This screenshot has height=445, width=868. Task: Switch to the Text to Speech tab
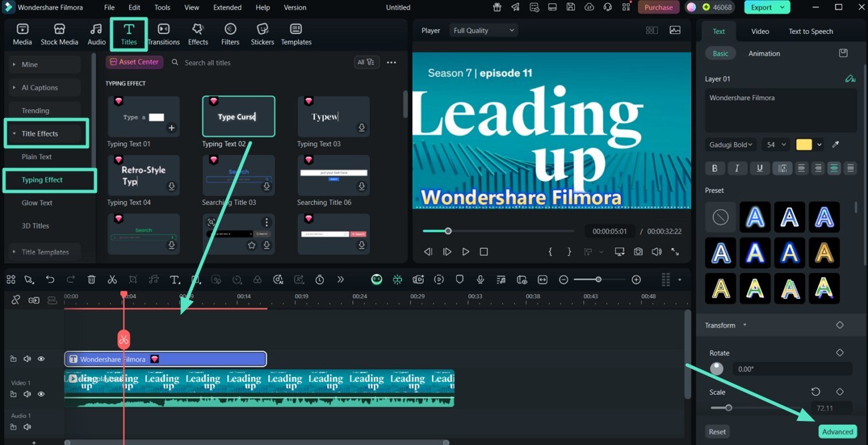811,31
